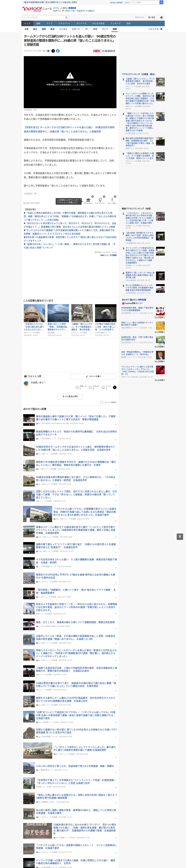This screenshot has width=186, height=868.
Task: Share the comment on X
Action: (x=115, y=388)
